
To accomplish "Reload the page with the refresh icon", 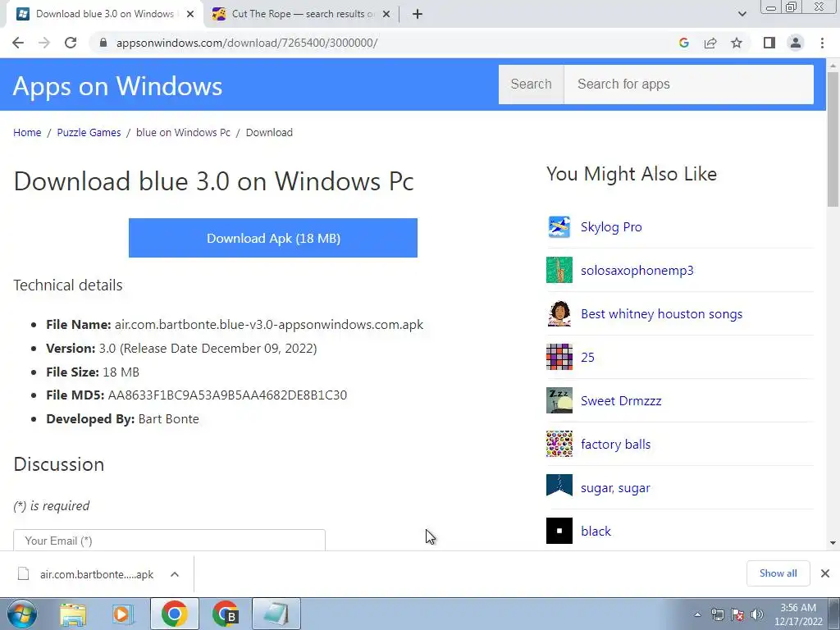I will pos(71,43).
